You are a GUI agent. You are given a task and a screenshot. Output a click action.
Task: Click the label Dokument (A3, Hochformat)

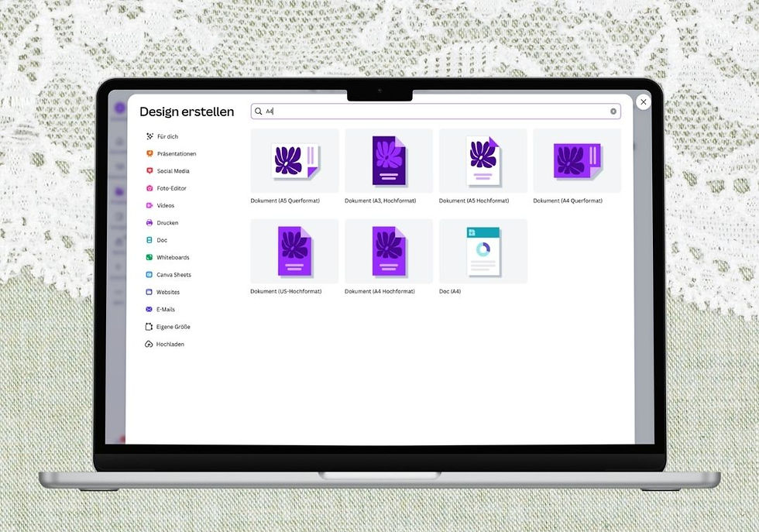(x=380, y=201)
